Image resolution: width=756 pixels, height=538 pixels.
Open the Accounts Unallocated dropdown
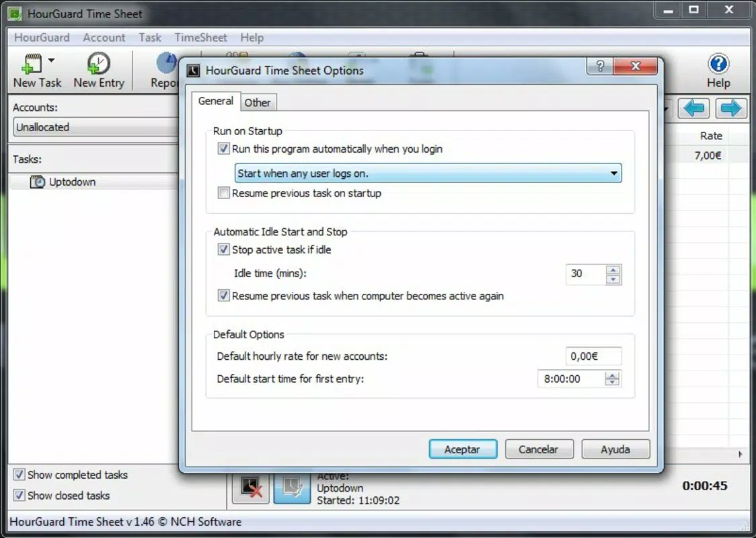pos(96,127)
